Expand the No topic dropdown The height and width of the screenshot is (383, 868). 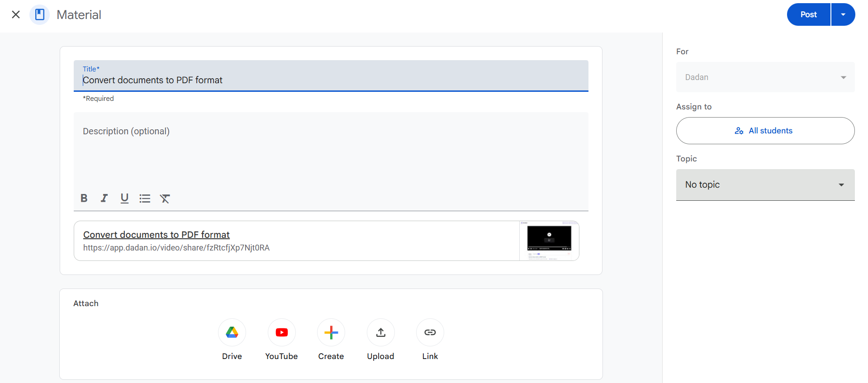click(x=765, y=184)
